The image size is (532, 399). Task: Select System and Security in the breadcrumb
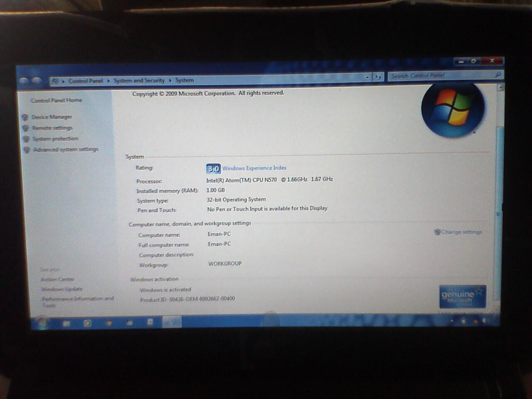[x=139, y=81]
